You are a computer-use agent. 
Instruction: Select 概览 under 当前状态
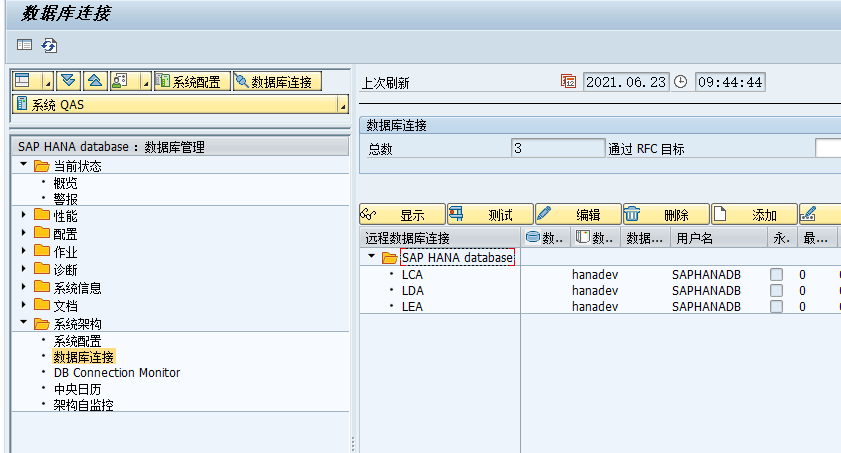(x=65, y=183)
